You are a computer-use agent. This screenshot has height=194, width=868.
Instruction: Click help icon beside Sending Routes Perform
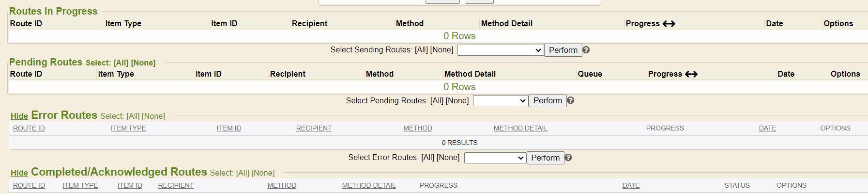tap(586, 50)
